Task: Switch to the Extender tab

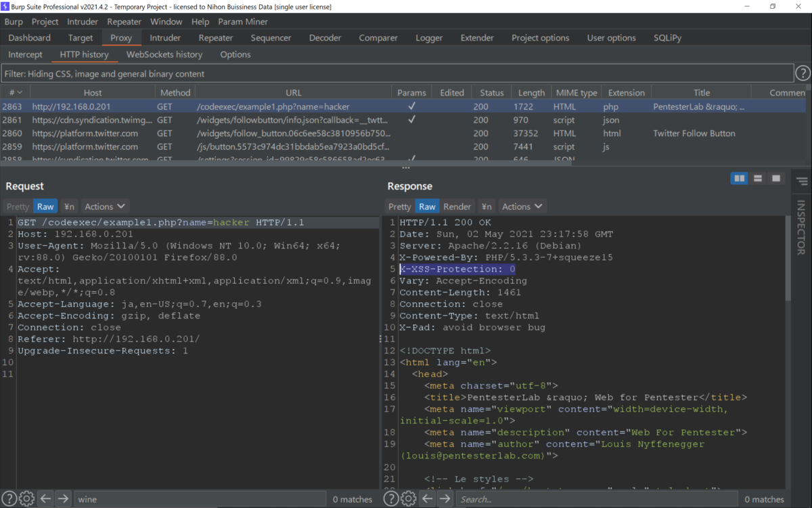Action: [x=477, y=38]
